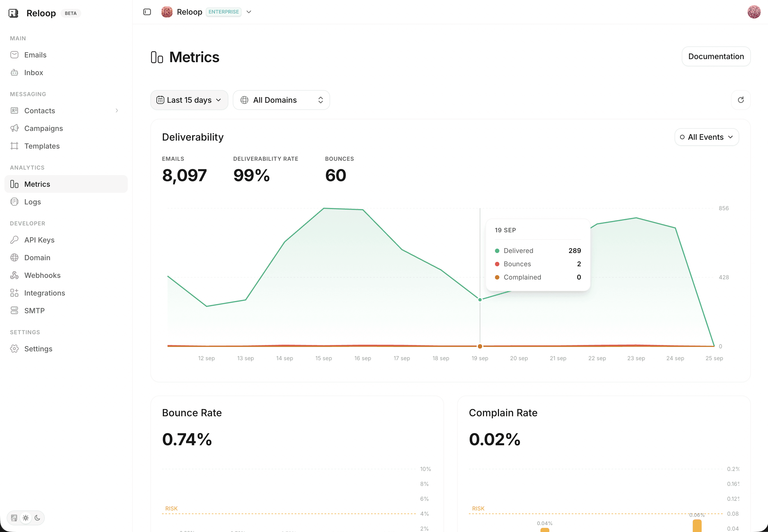
Task: Switch to light mode sun toggle
Action: coord(26,518)
